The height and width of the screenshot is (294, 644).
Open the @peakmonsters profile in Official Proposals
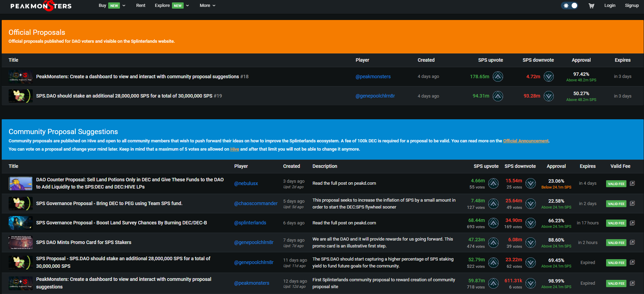tap(373, 77)
